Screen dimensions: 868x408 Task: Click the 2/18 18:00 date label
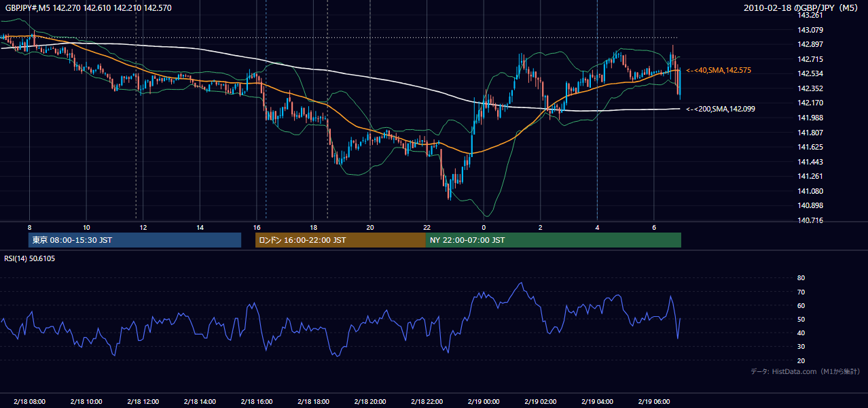point(313,401)
